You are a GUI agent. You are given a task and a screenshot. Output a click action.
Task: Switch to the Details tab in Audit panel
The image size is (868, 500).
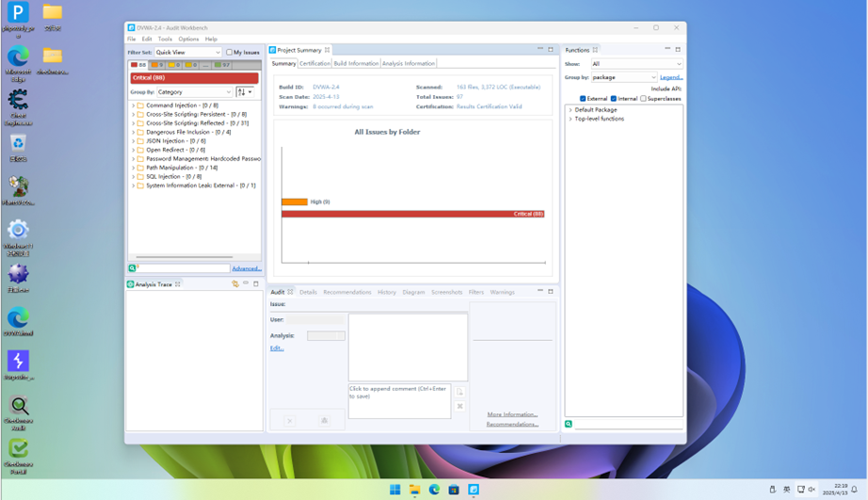pos(308,292)
